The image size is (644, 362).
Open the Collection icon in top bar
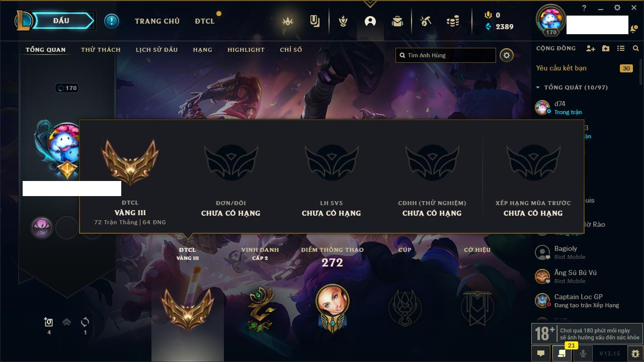315,21
